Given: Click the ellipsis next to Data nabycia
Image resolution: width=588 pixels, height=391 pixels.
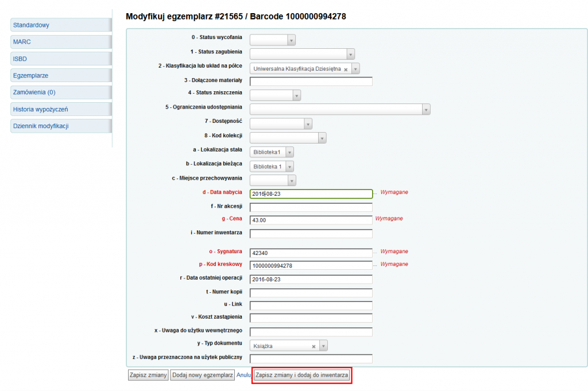Looking at the screenshot, I should point(376,193).
